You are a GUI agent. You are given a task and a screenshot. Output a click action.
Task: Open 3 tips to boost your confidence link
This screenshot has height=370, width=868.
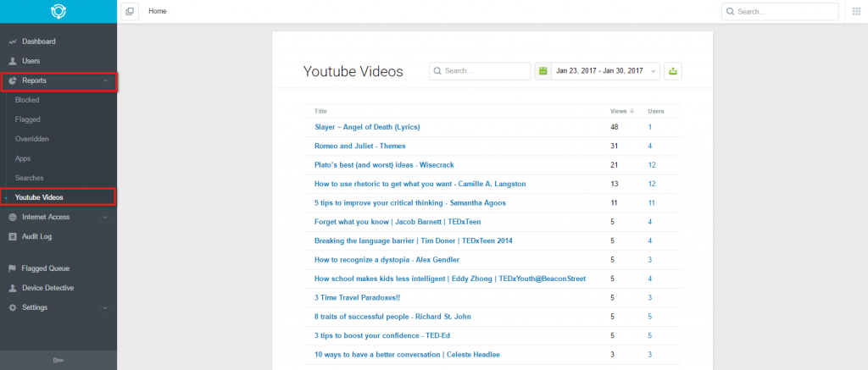pos(381,336)
